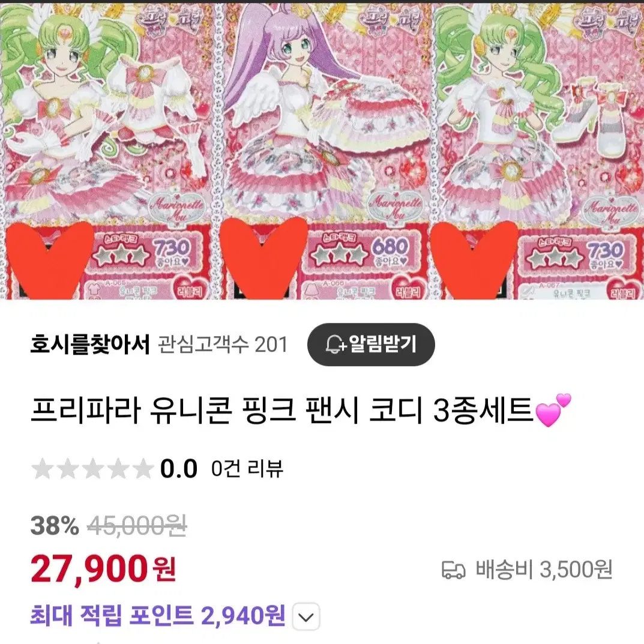
Task: Click the bell icon in 알림받기
Action: (x=335, y=344)
